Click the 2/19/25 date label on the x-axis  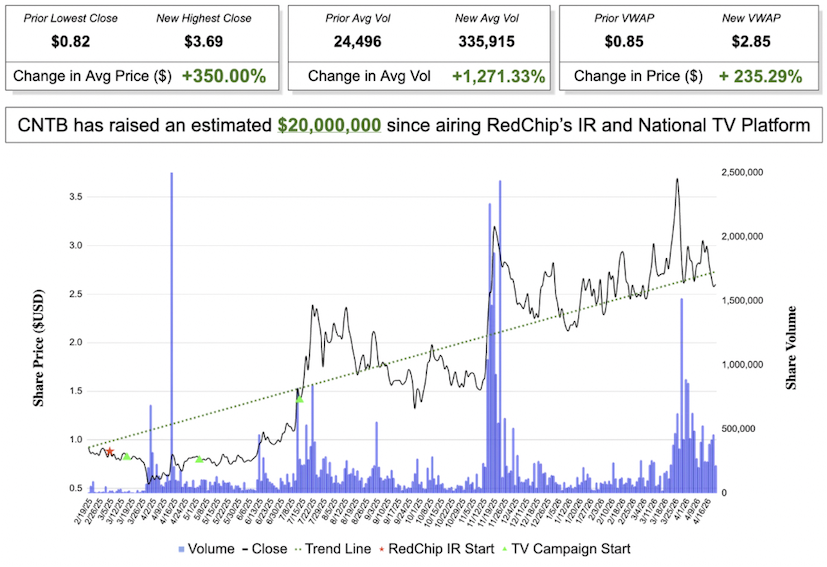[x=83, y=510]
